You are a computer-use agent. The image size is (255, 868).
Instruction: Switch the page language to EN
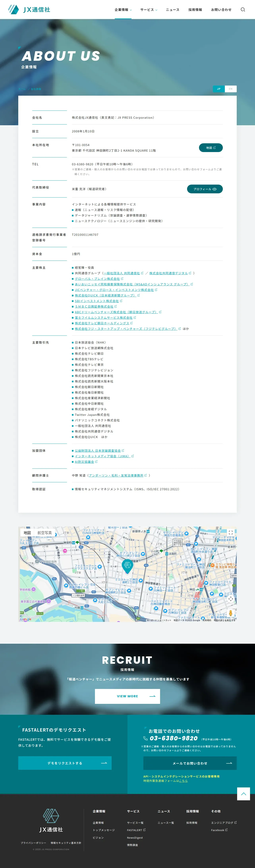tap(231, 89)
